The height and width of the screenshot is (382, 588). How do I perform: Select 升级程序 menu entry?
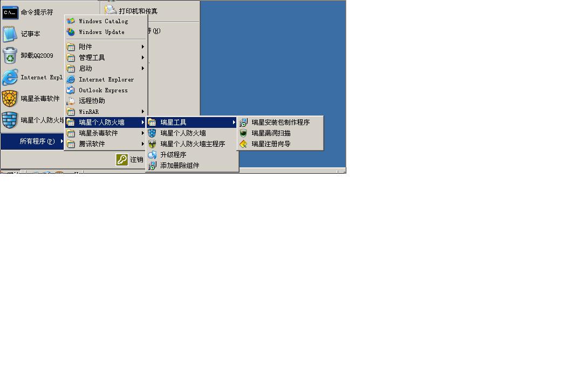tap(192, 155)
